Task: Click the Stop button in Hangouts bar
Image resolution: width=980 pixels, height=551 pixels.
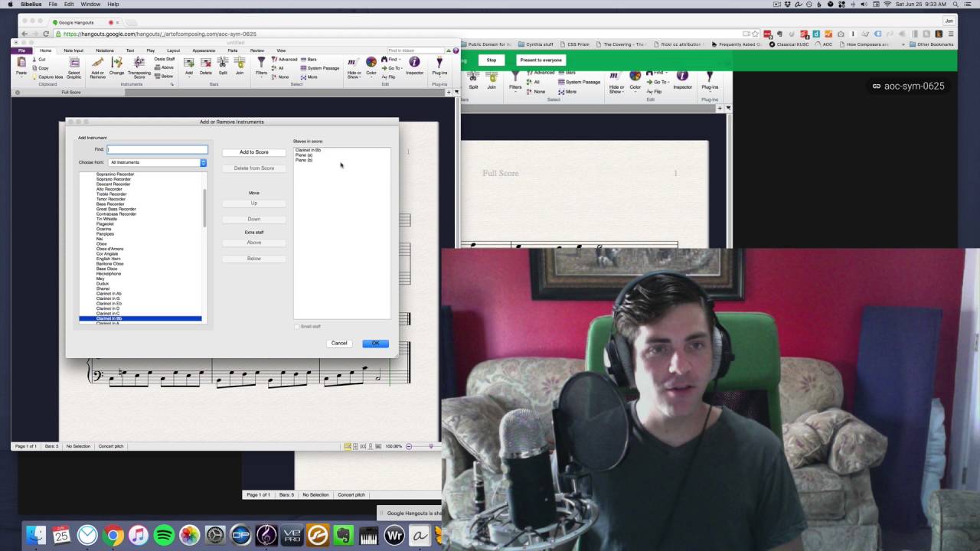Action: (x=492, y=60)
